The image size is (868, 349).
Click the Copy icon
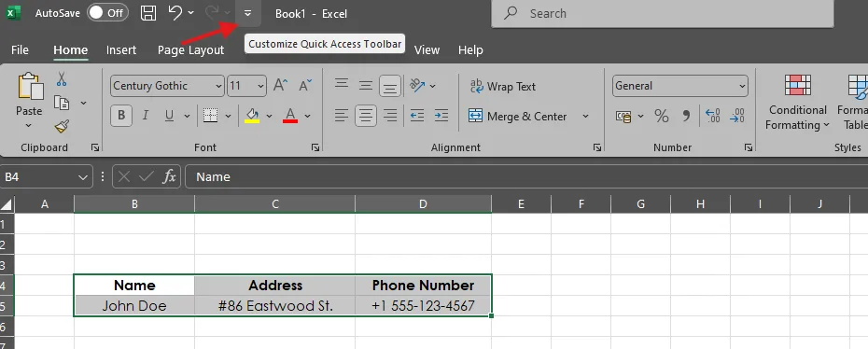[62, 103]
